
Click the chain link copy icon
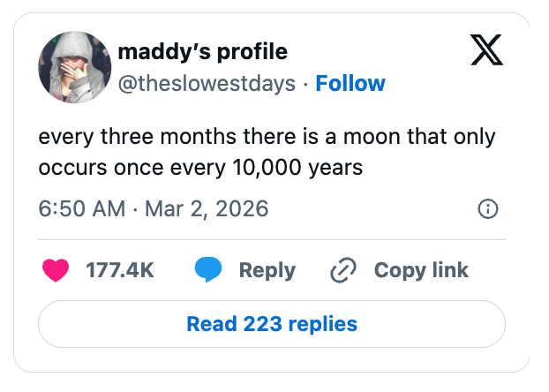(342, 270)
